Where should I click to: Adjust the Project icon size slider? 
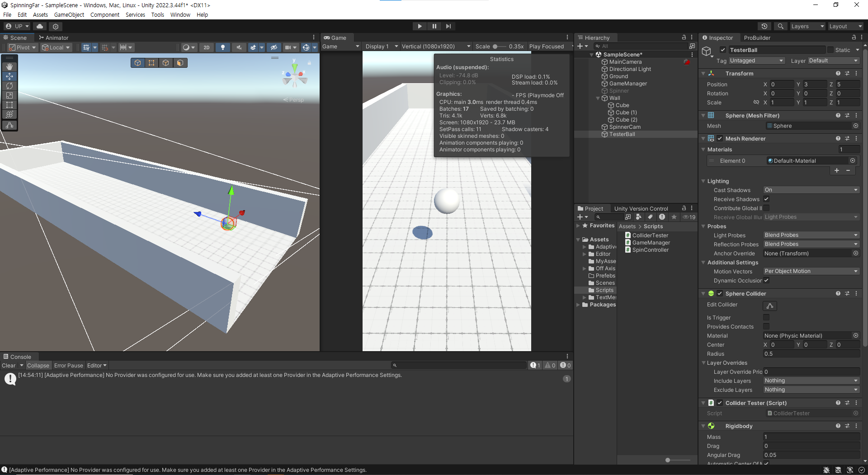click(668, 460)
